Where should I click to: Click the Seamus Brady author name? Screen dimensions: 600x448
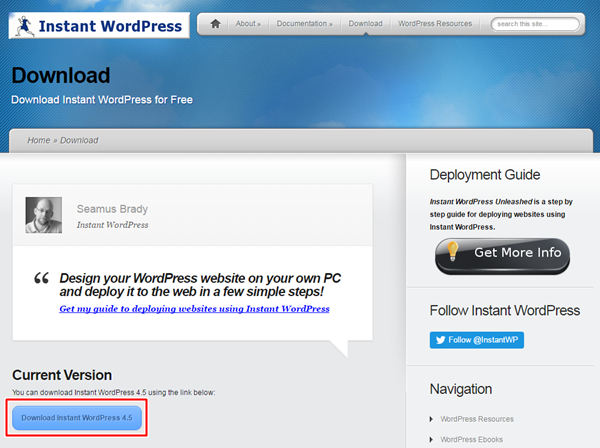(x=112, y=209)
